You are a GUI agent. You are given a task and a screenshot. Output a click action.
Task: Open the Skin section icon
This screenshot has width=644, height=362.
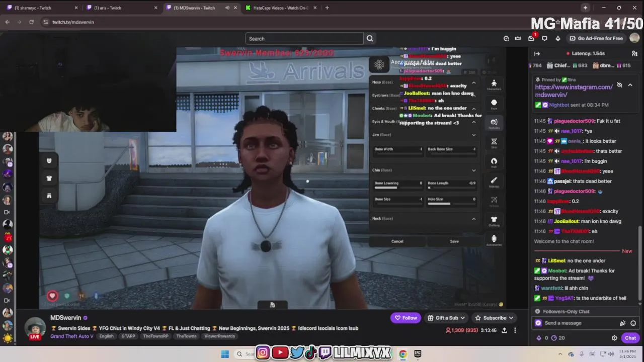coord(494,143)
